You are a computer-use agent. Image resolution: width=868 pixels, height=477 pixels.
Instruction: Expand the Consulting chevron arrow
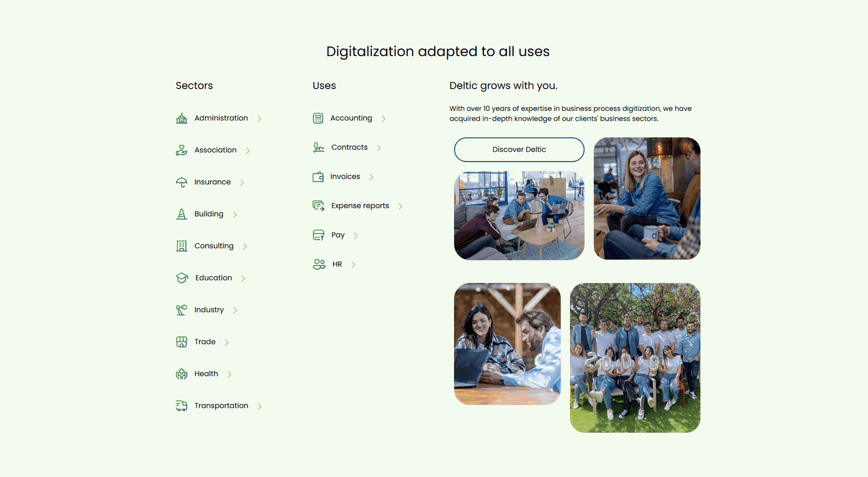click(x=245, y=247)
